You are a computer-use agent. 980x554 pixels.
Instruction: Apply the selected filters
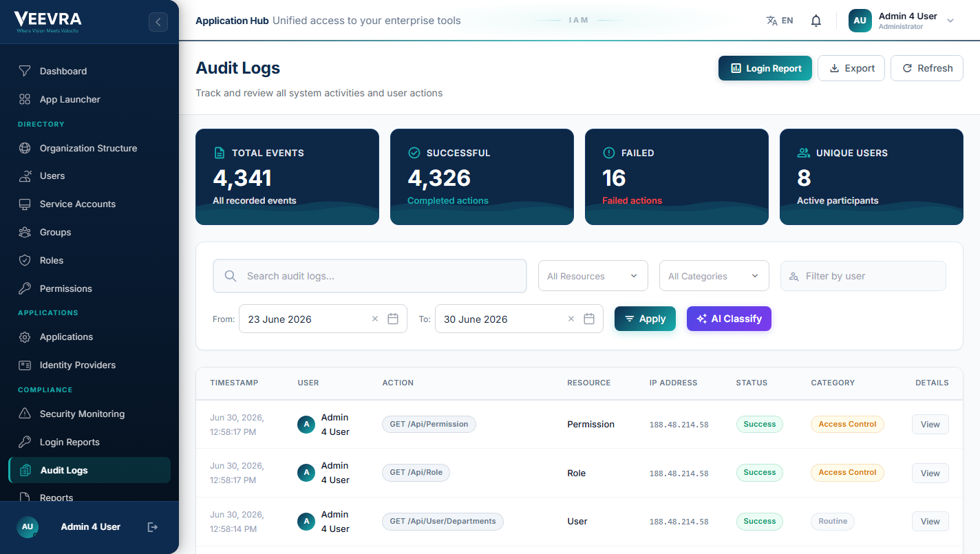(645, 319)
